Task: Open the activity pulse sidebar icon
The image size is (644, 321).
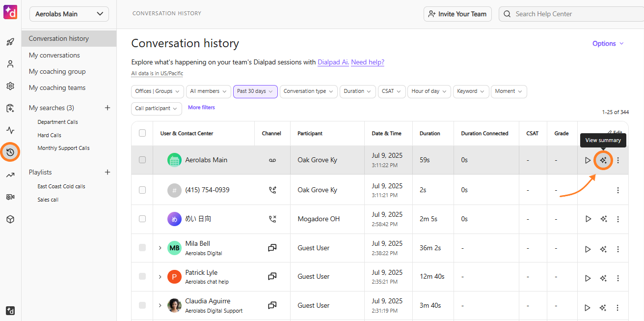Action: tap(10, 130)
